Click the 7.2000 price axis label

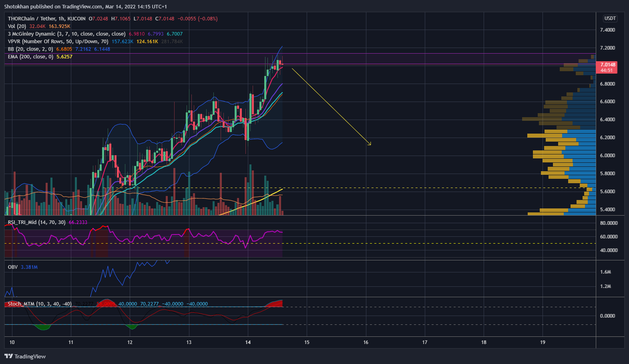click(x=607, y=48)
